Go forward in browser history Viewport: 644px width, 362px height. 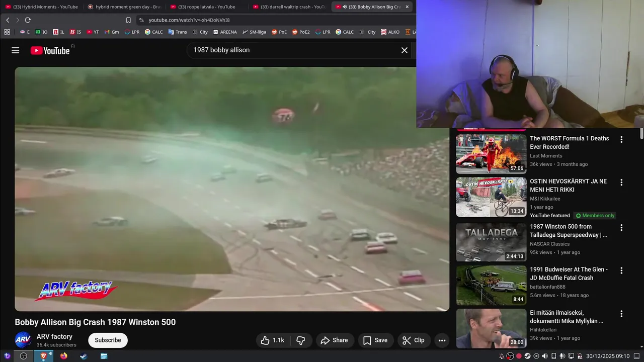point(17,20)
